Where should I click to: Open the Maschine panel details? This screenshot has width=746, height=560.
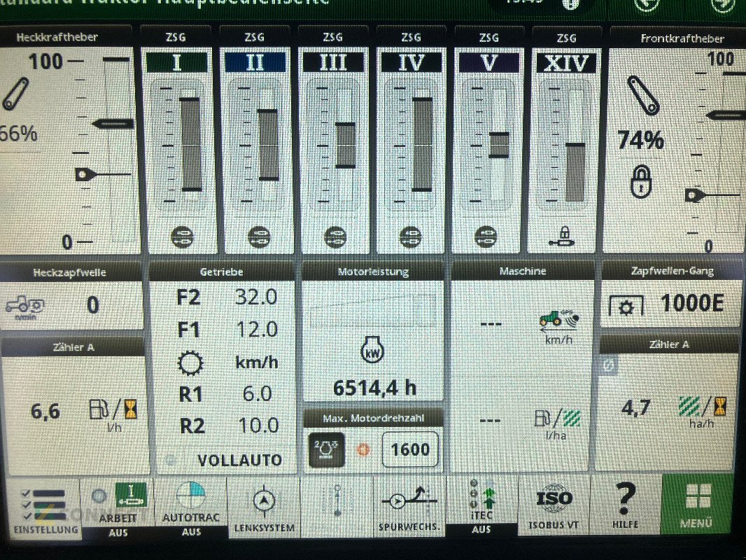click(522, 271)
